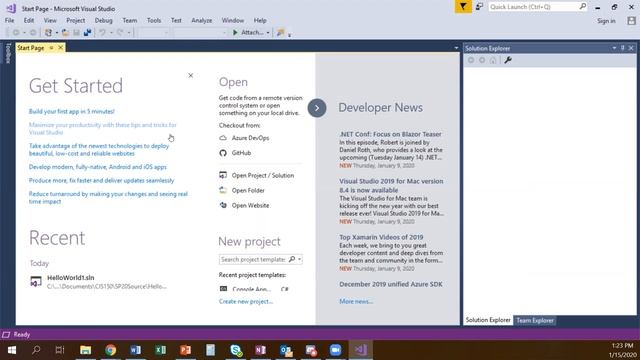The width and height of the screenshot is (640, 360).
Task: Click the Solution Explorer Home icon
Action: click(493, 60)
